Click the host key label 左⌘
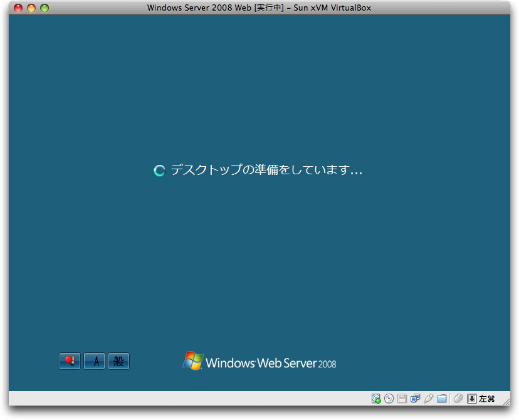Screen dimensions: 519x420 tap(486, 399)
